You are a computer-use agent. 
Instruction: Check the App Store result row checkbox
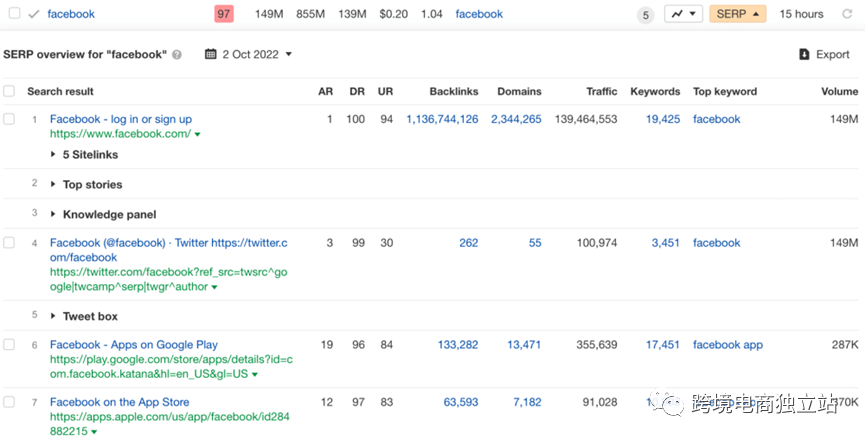coord(9,402)
